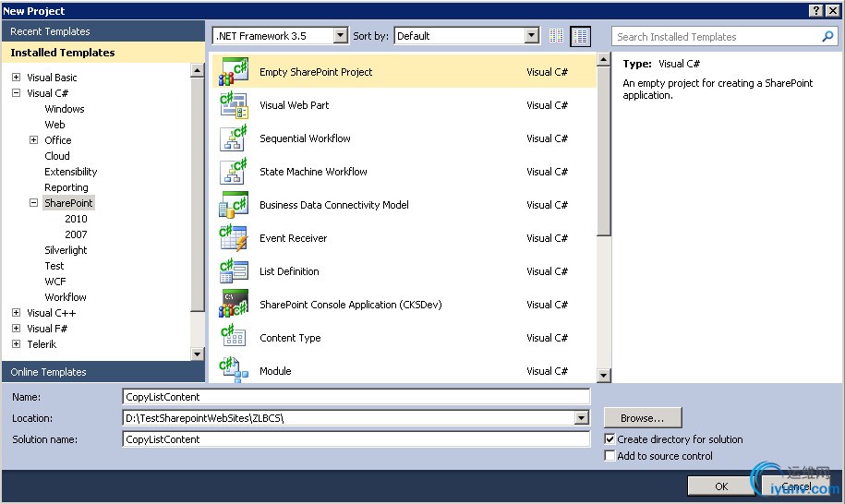Switch to small icons view
845x504 pixels.
click(556, 36)
